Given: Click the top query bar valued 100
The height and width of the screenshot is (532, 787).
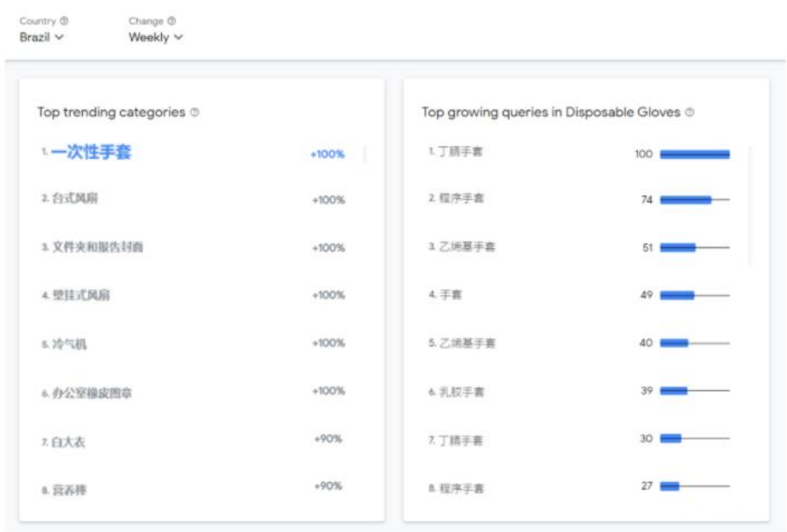Looking at the screenshot, I should pos(694,154).
